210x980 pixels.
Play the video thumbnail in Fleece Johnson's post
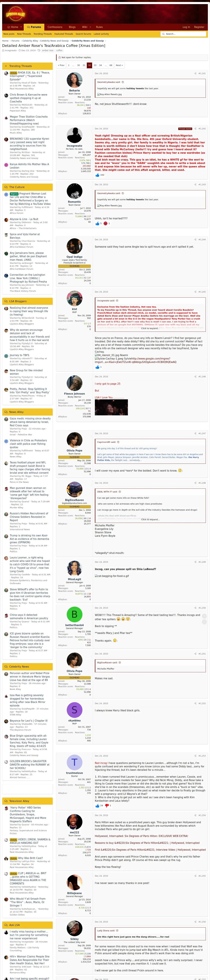coord(111,408)
